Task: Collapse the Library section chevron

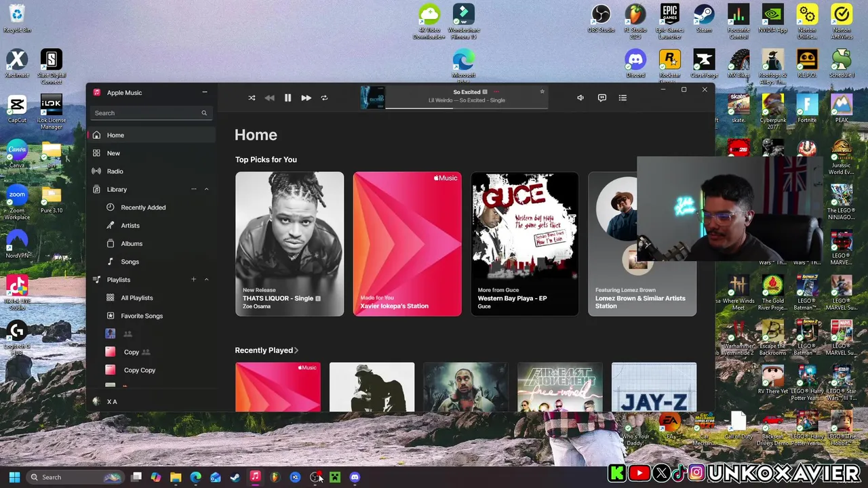Action: point(207,189)
